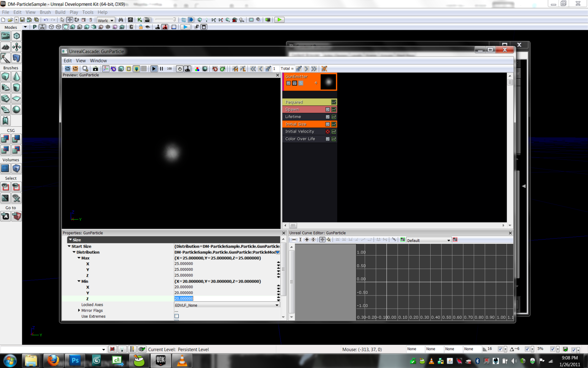
Task: Toggle grid icon in Cascade toolbar
Action: (144, 69)
